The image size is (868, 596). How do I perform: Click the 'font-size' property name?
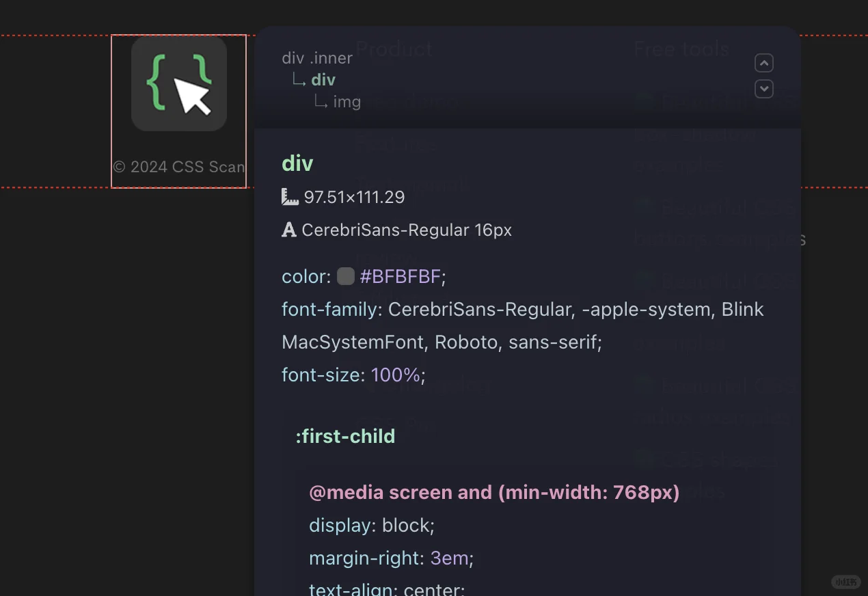pyautogui.click(x=321, y=375)
